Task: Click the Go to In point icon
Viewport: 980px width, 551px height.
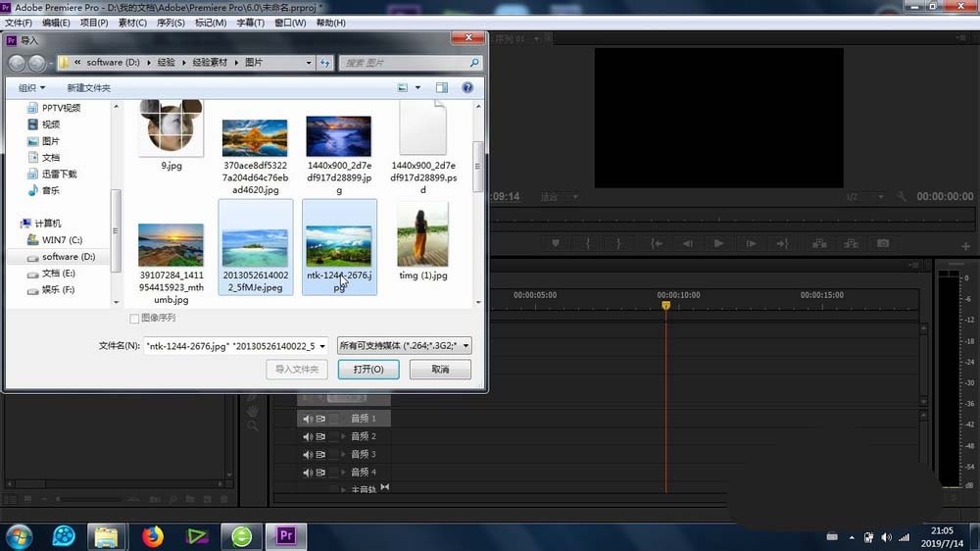Action: (x=656, y=243)
